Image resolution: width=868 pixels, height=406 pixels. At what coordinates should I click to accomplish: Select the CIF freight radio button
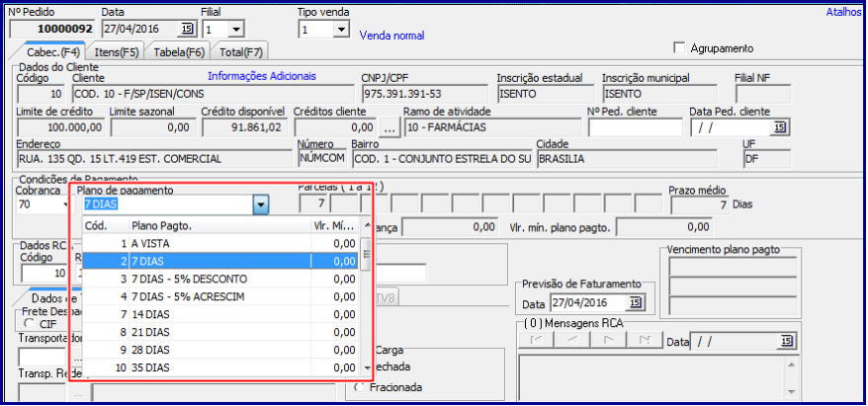pos(29,323)
